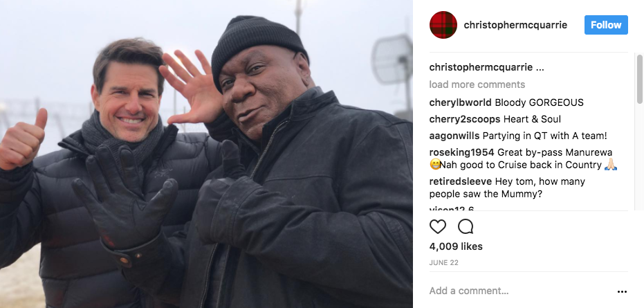
Task: Open partially visible username below retiredsleeve
Action: point(452,209)
